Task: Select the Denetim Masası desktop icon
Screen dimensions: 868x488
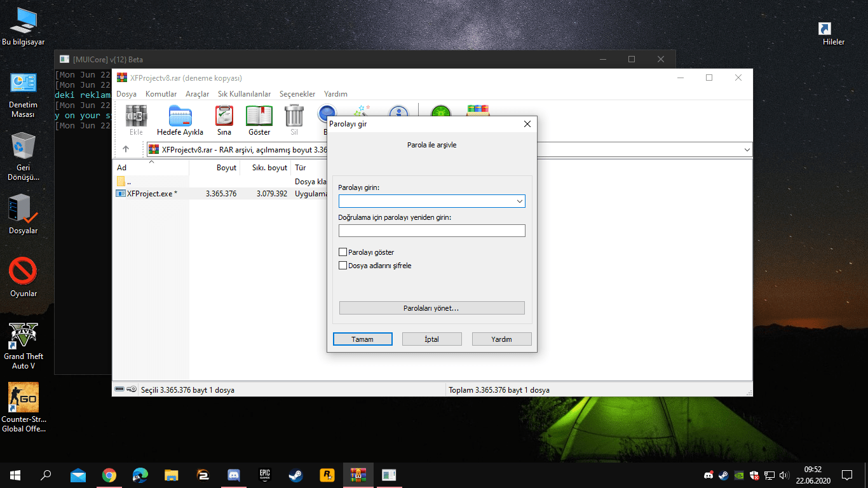Action: [x=23, y=95]
